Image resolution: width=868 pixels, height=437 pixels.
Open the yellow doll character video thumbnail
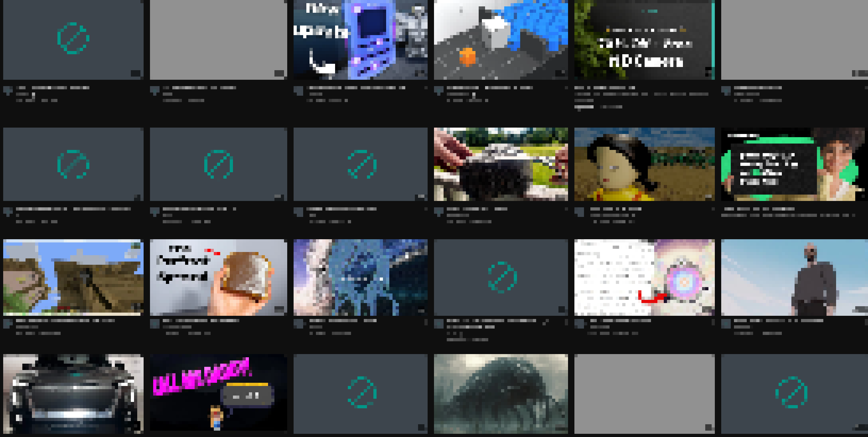point(644,164)
